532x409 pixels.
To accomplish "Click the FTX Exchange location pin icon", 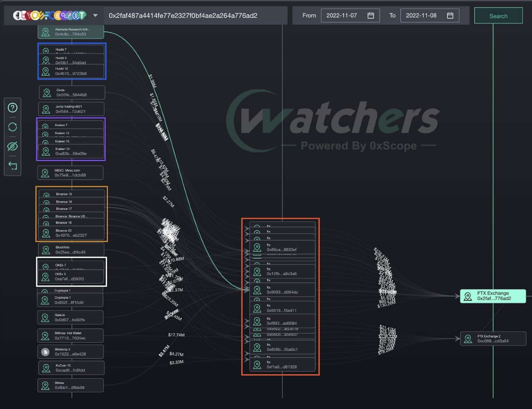I will point(468,297).
